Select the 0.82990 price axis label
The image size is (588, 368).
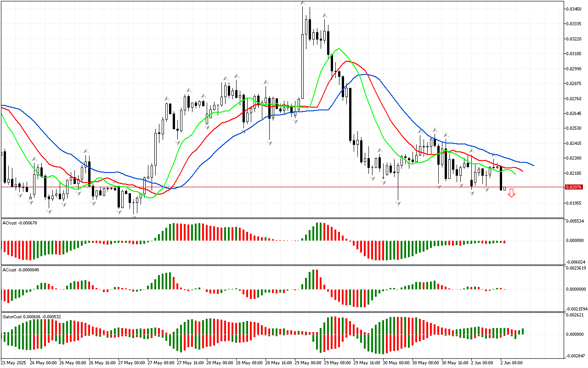574,69
